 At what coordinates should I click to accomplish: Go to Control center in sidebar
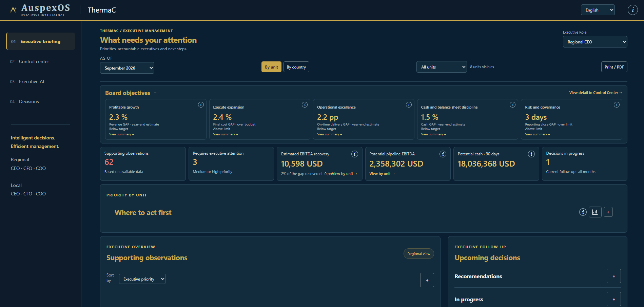[x=34, y=61]
